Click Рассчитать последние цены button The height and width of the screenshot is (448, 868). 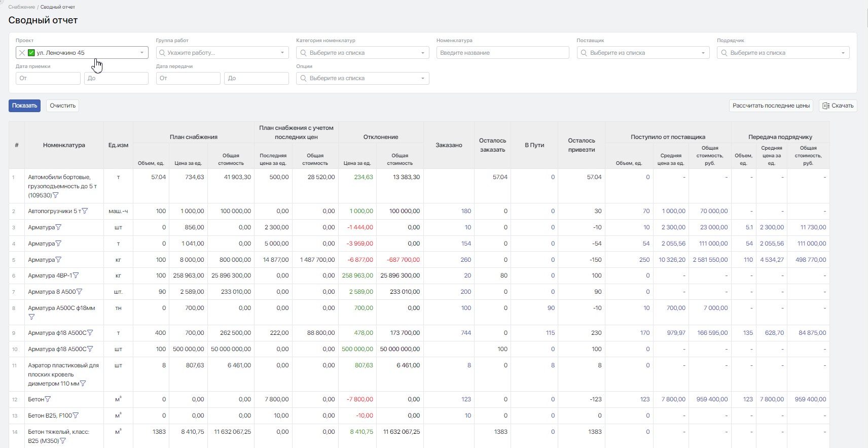pyautogui.click(x=771, y=106)
